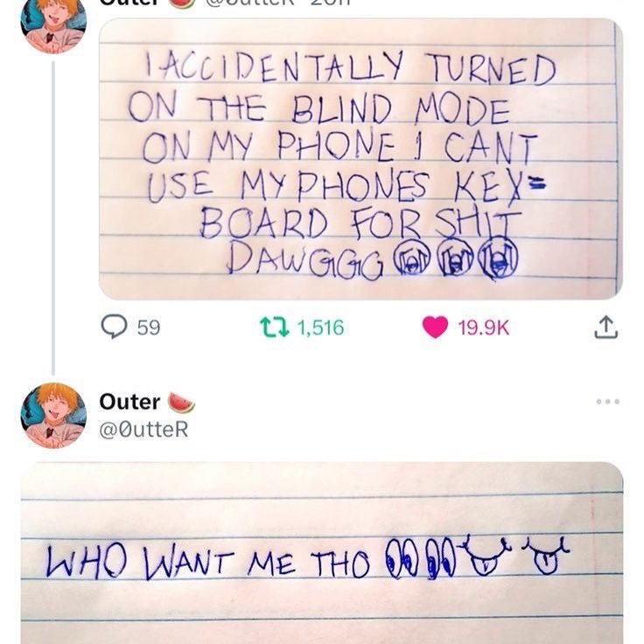Viewport: 644px width, 644px height.
Task: Click the watermelon emoji next to Outer
Action: coord(181,402)
